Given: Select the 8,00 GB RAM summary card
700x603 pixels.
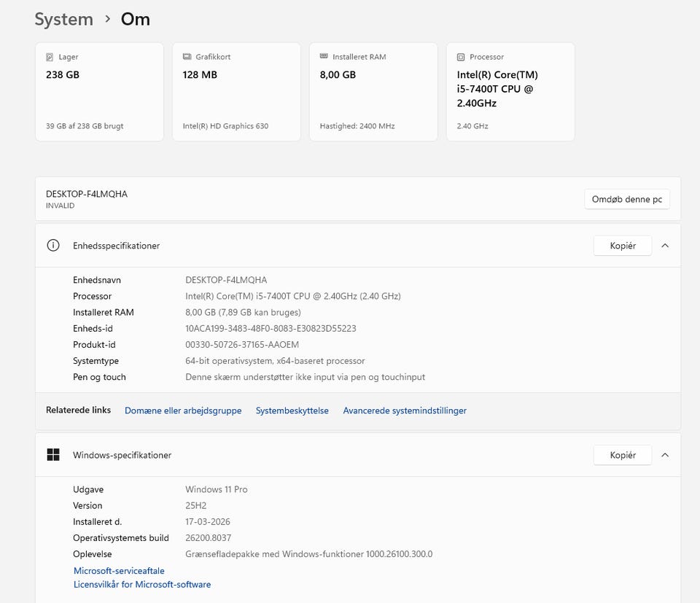Looking at the screenshot, I should pyautogui.click(x=373, y=92).
